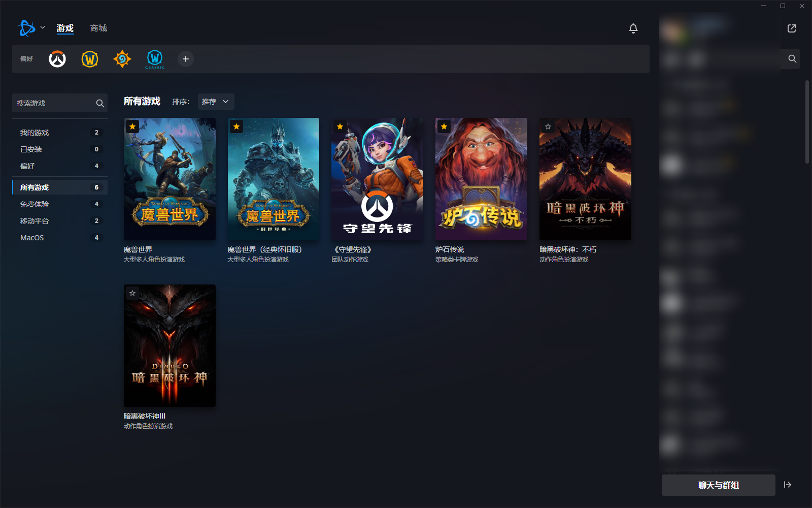812x508 pixels.
Task: Toggle favorite star on 炉石传说 card
Action: pyautogui.click(x=444, y=126)
